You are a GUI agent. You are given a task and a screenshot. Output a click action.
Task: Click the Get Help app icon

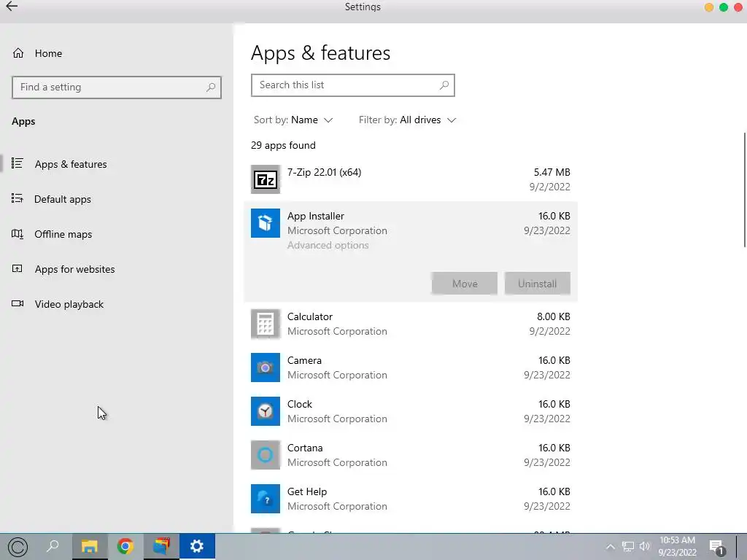pyautogui.click(x=266, y=499)
